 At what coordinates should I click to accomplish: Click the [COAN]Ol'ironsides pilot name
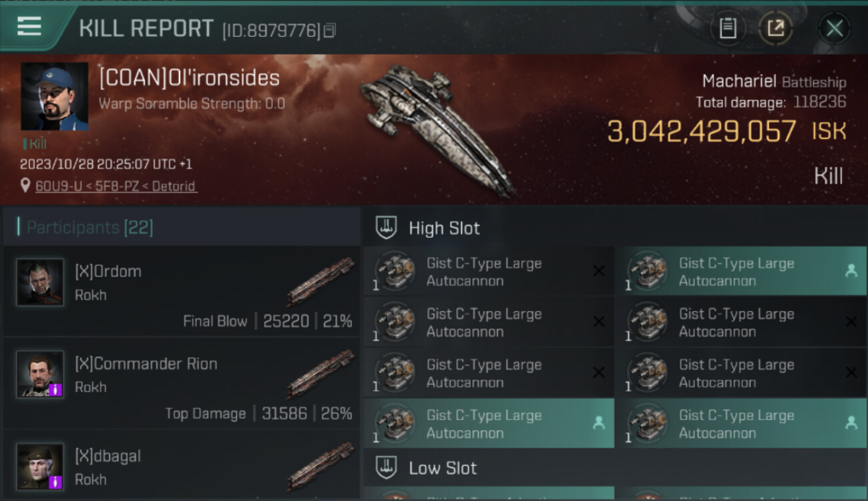(x=189, y=78)
